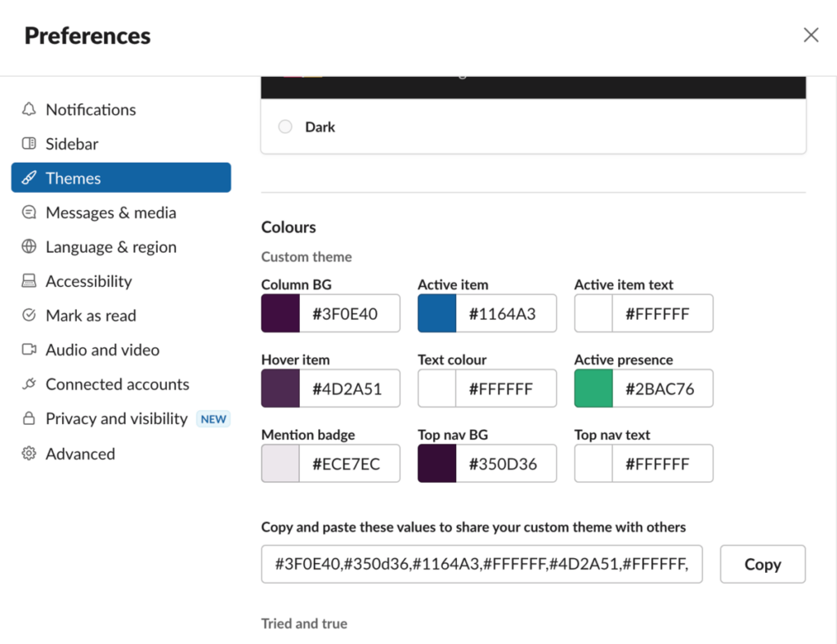This screenshot has width=837, height=644.
Task: Click the Accessibility keyboard icon
Action: (29, 281)
